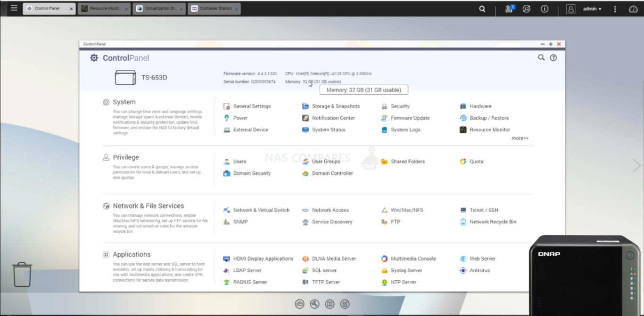The image size is (644, 316).
Task: Open Telnet / SSH settings
Action: (x=479, y=210)
